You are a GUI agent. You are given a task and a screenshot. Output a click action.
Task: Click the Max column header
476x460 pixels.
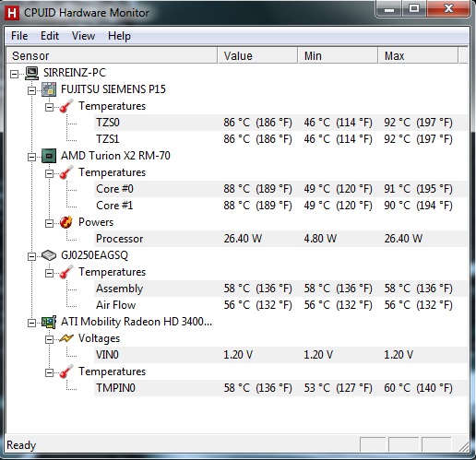pyautogui.click(x=418, y=55)
